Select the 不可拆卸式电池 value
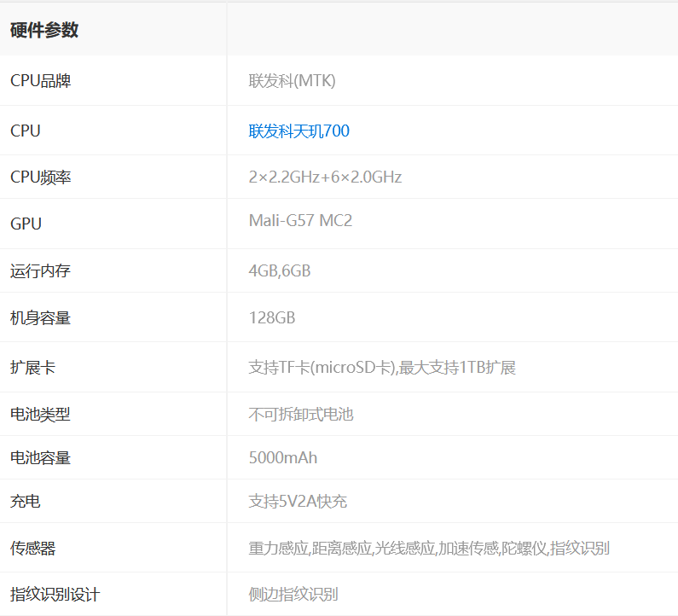Image resolution: width=678 pixels, height=616 pixels. click(301, 415)
